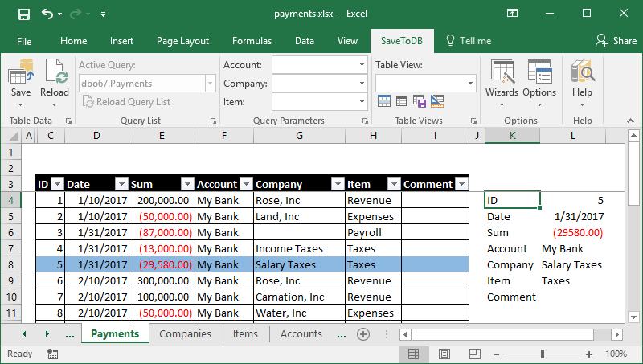643x364 pixels.
Task: Add a new sheet
Action: (363, 334)
